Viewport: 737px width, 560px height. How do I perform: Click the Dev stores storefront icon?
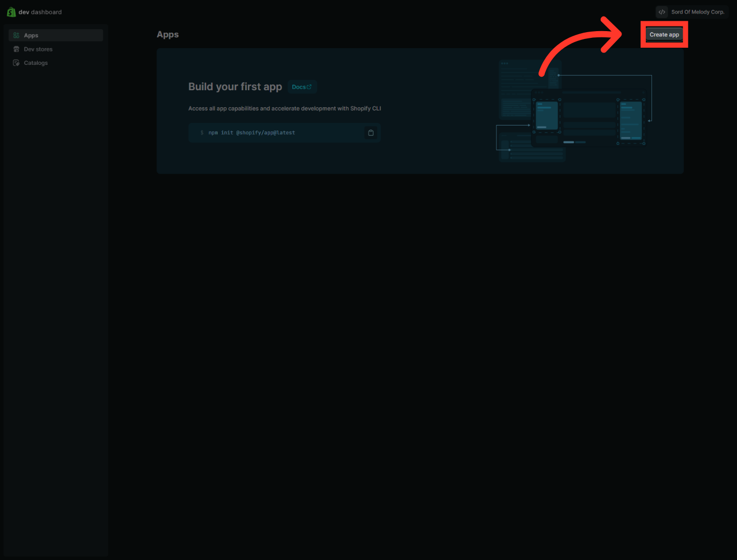click(16, 49)
